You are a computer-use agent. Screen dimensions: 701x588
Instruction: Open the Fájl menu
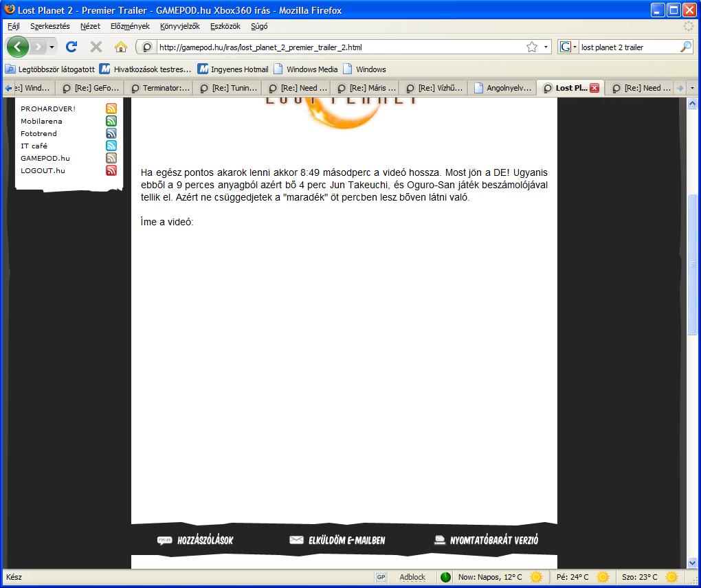[14, 26]
